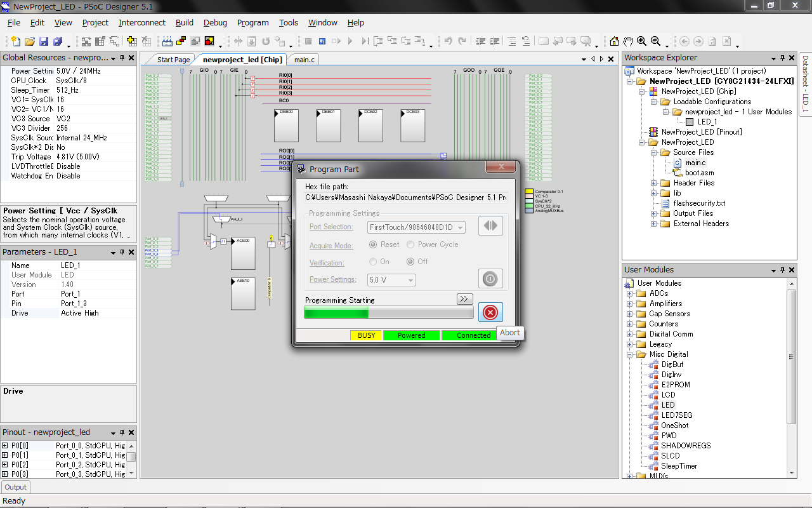
Task: Click the Save All toolbar icon
Action: click(58, 41)
